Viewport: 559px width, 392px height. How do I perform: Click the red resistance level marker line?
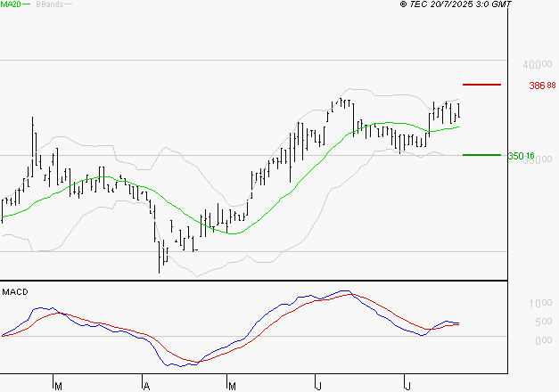click(x=481, y=85)
